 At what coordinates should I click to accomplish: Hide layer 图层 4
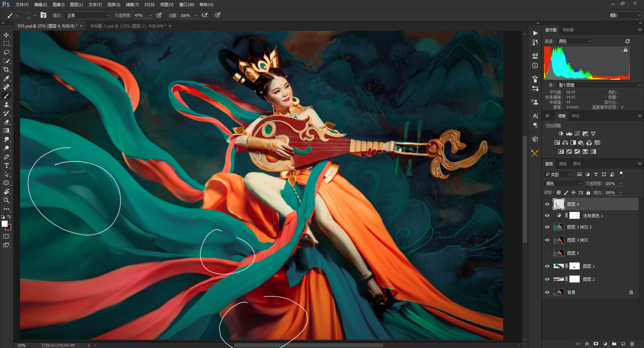(x=547, y=204)
